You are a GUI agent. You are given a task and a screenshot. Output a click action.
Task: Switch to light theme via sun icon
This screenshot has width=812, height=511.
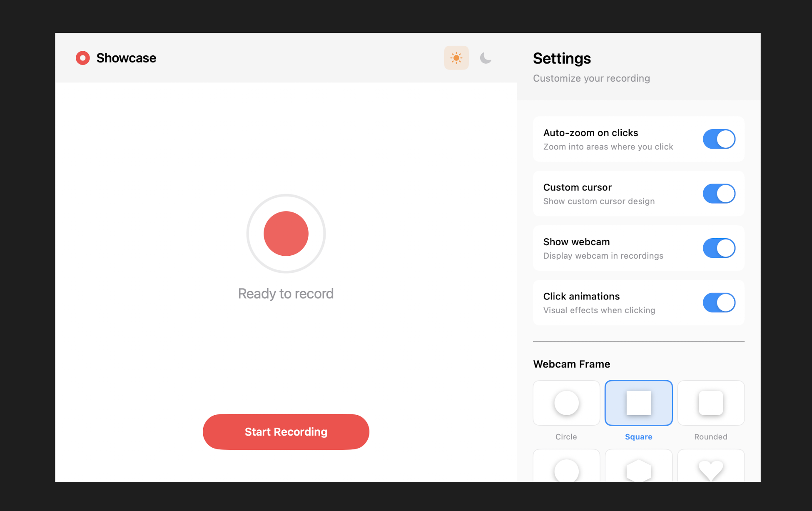[456, 58]
